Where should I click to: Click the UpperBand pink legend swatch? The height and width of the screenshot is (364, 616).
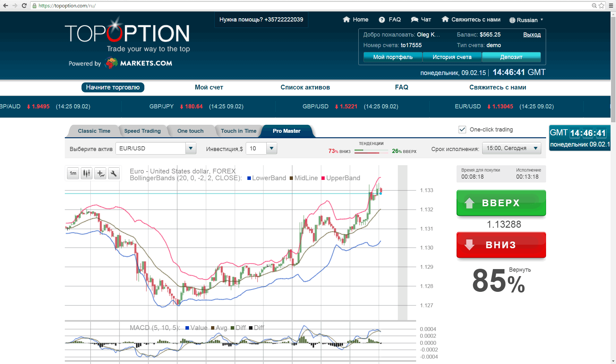click(x=323, y=178)
